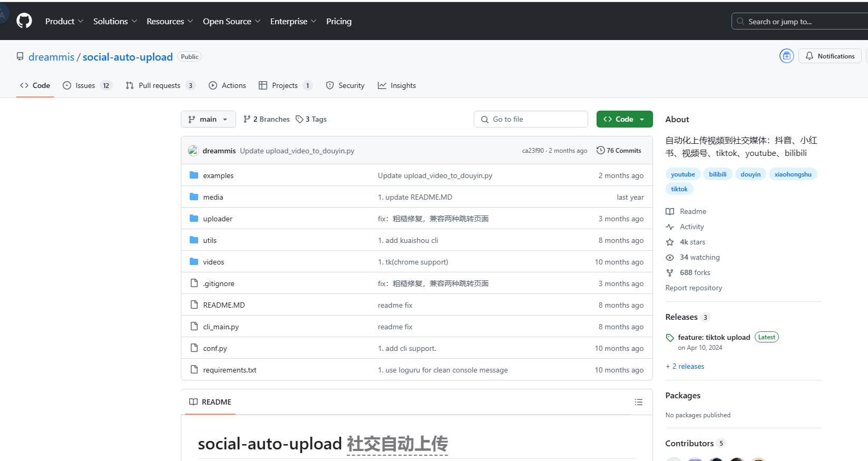Switch to the Actions tab
This screenshot has width=868, height=461.
pyautogui.click(x=228, y=85)
